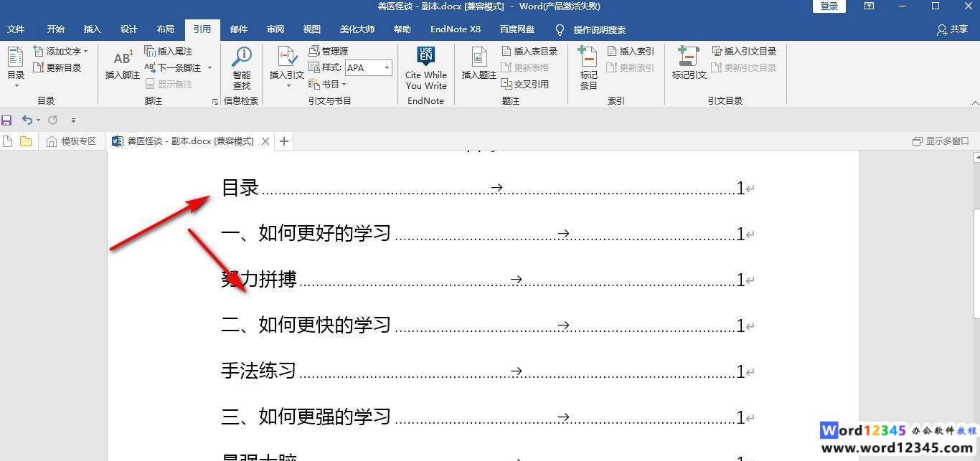Click 交叉引用 cross-reference
This screenshot has width=980, height=461.
(x=525, y=84)
